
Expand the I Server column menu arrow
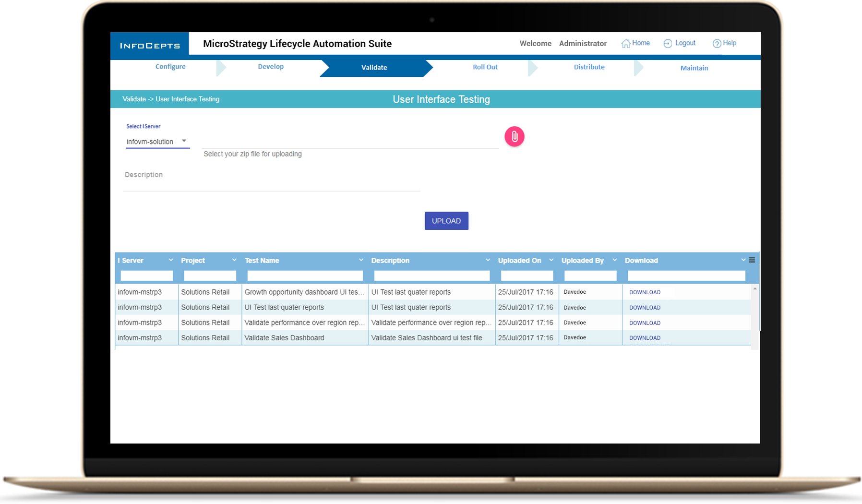click(x=171, y=260)
